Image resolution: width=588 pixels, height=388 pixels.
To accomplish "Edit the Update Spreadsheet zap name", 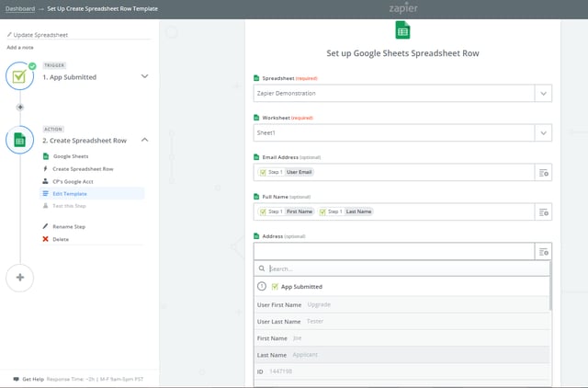I will (x=40, y=35).
